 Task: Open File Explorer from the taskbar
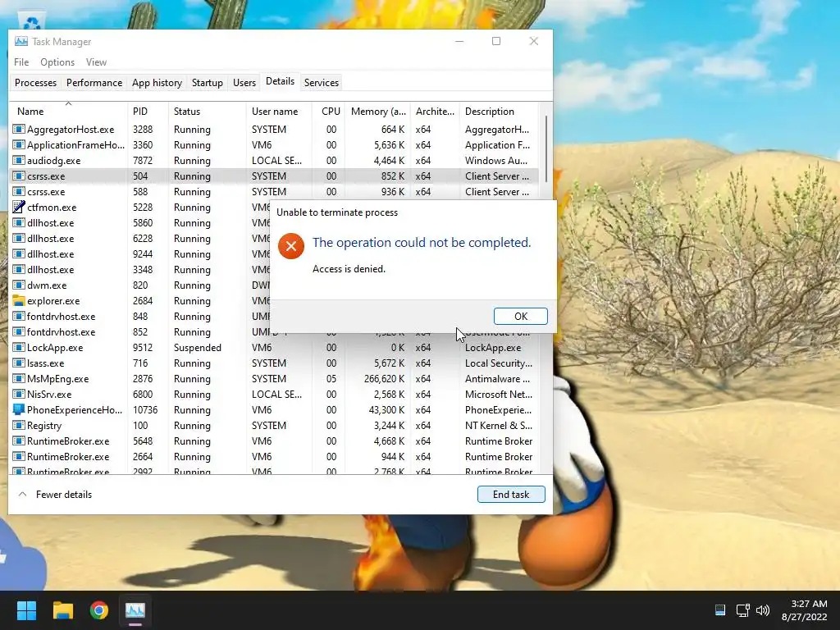click(62, 610)
